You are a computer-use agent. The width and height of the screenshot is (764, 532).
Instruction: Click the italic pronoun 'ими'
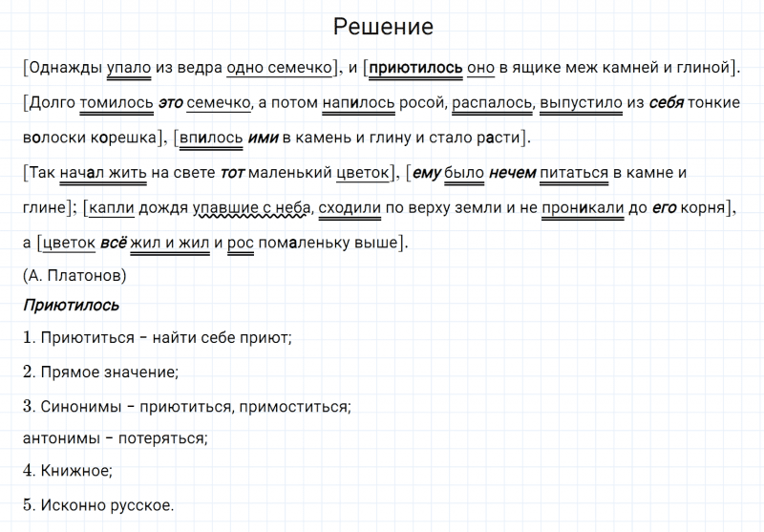tap(264, 138)
